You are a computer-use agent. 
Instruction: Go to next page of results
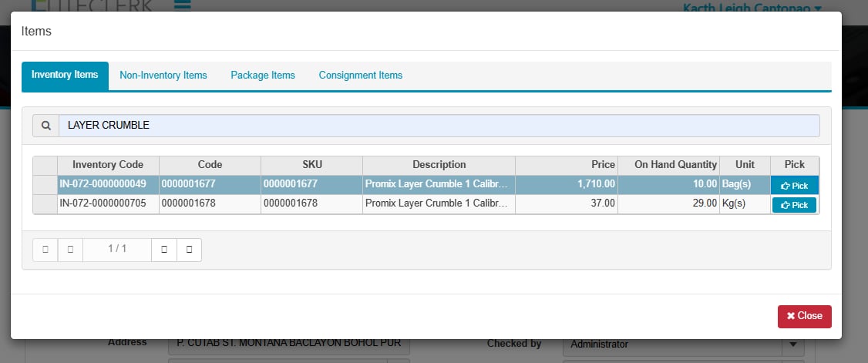pyautogui.click(x=164, y=250)
